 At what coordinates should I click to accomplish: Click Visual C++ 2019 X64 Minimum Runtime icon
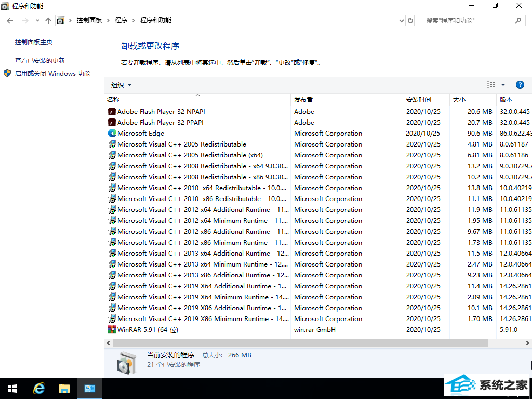click(x=112, y=297)
